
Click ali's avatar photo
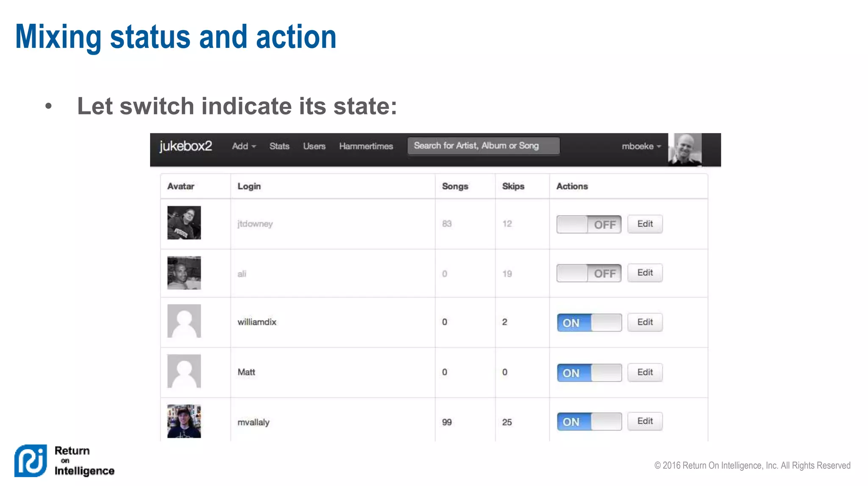tap(184, 273)
